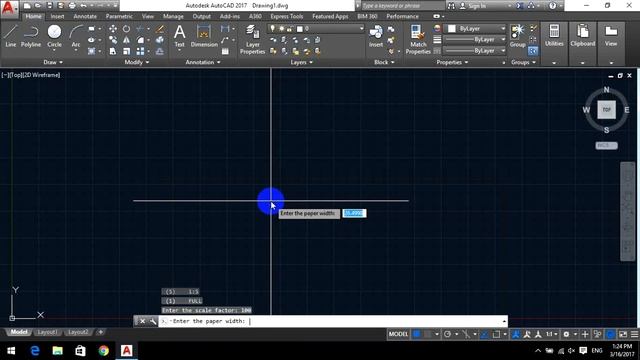Image resolution: width=640 pixels, height=360 pixels.
Task: Select the Mirror tool
Action: click(x=127, y=40)
